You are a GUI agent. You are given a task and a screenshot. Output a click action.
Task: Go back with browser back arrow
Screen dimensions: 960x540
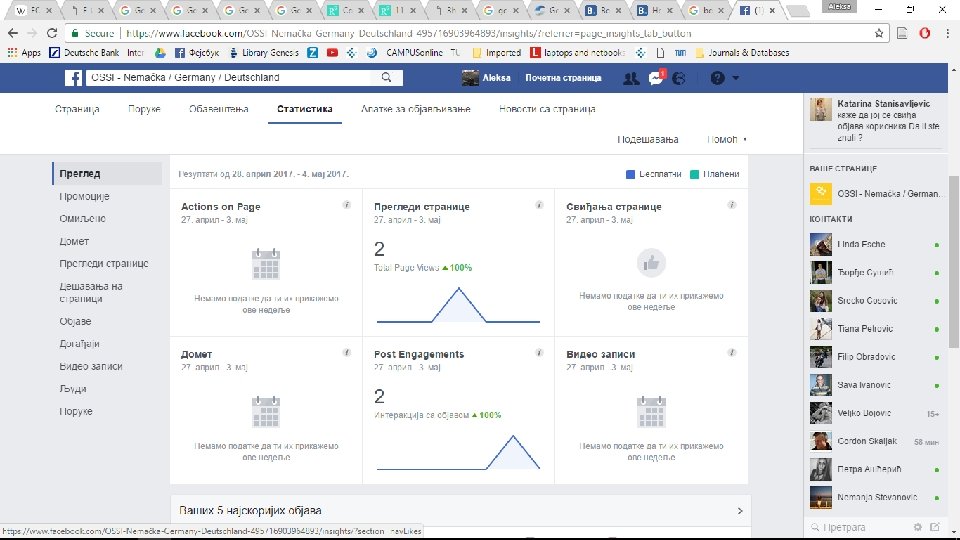tap(13, 33)
